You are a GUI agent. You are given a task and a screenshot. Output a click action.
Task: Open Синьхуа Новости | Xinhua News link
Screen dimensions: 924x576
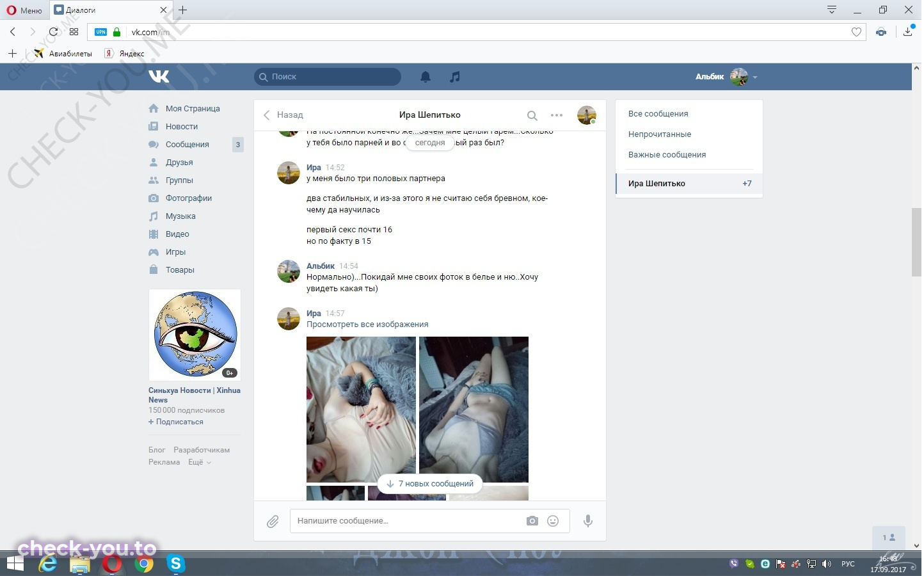click(195, 395)
